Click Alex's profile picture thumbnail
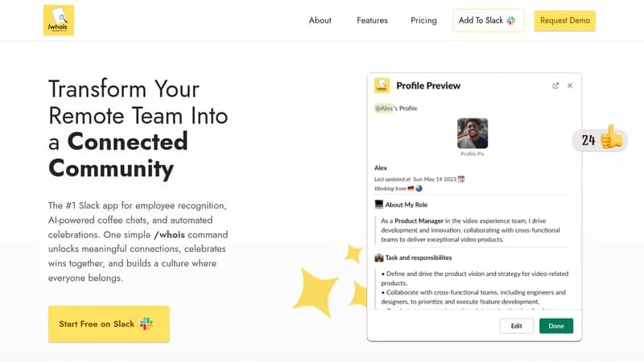Image resolution: width=644 pixels, height=362 pixels. tap(473, 134)
